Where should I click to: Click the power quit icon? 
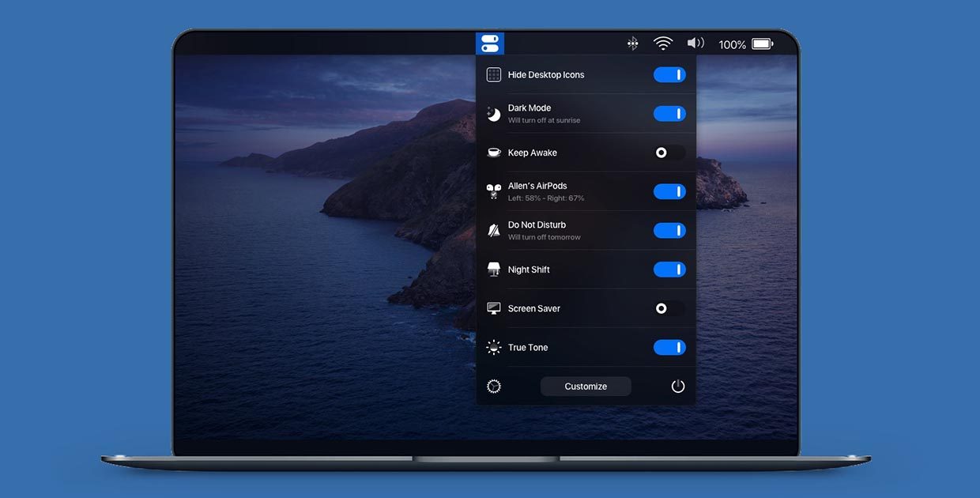click(x=678, y=387)
